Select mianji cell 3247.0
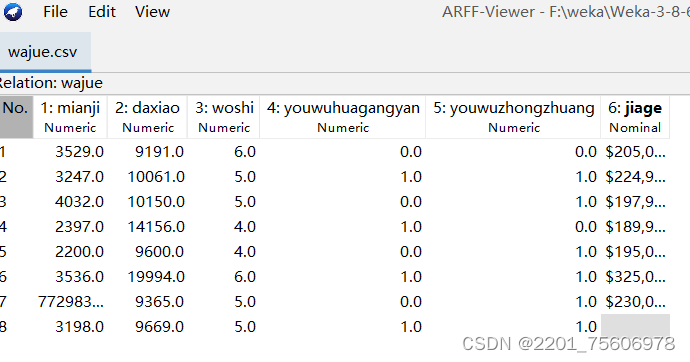Screen dimensions: 690x362 70,177
